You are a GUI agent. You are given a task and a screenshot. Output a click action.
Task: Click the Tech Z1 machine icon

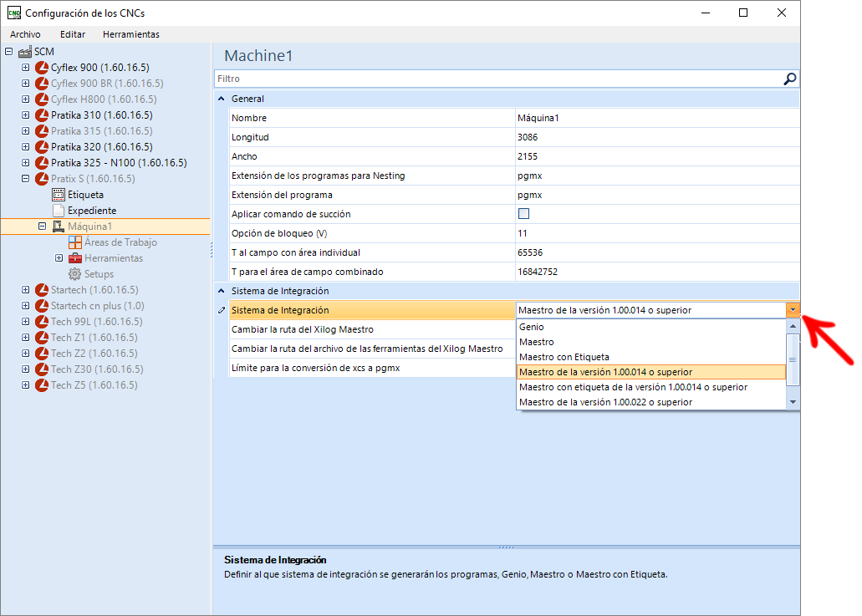coord(42,338)
